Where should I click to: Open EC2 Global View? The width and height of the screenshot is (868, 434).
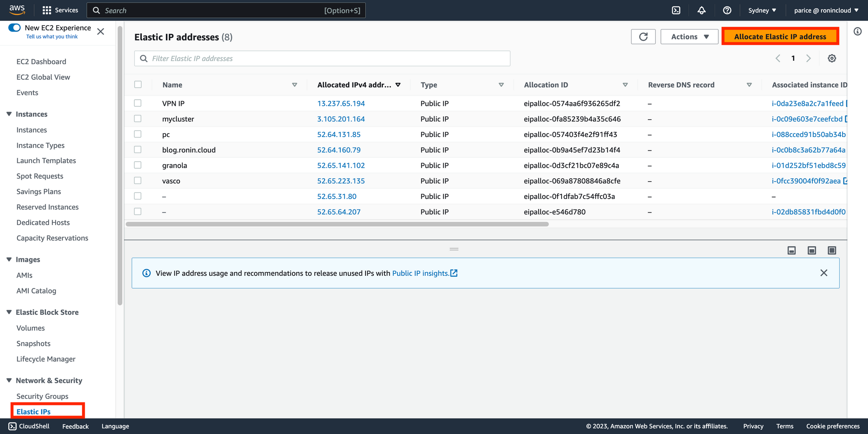(43, 77)
